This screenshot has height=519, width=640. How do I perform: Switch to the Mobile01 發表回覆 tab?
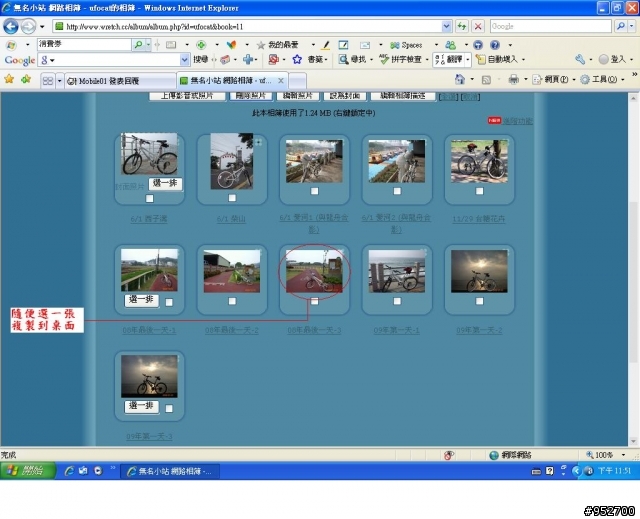pyautogui.click(x=121, y=81)
